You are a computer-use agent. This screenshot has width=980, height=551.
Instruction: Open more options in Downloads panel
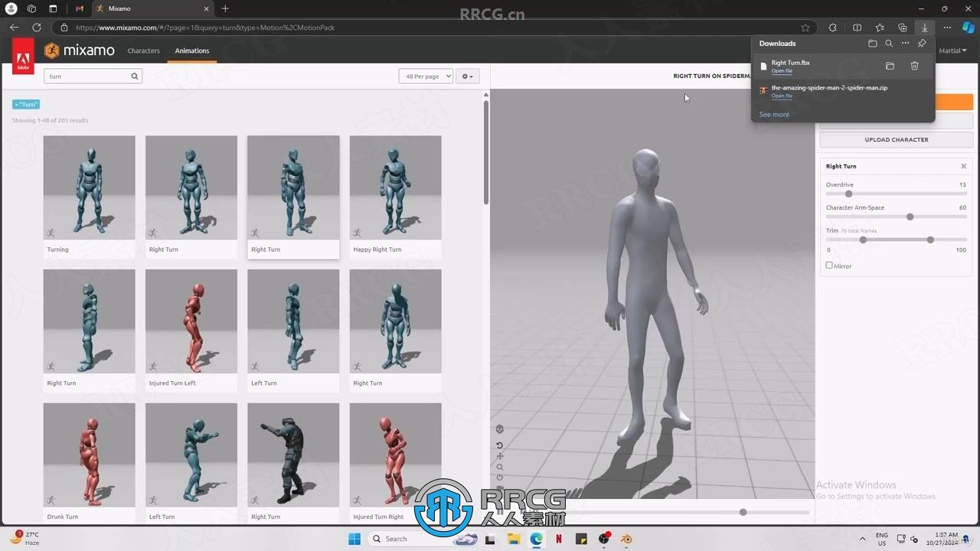click(905, 44)
